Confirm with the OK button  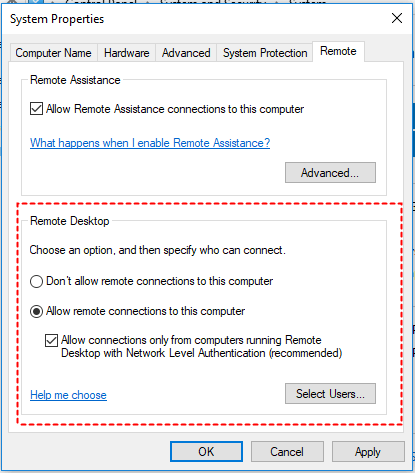point(206,452)
